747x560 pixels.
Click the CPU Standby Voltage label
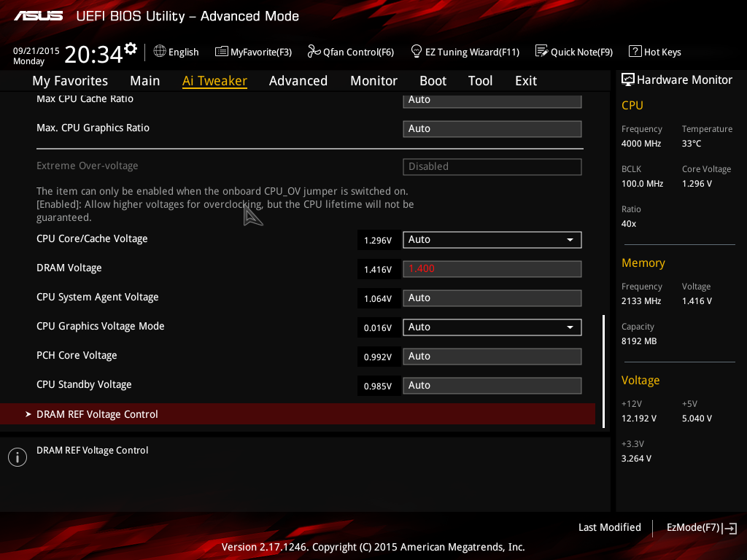point(84,385)
